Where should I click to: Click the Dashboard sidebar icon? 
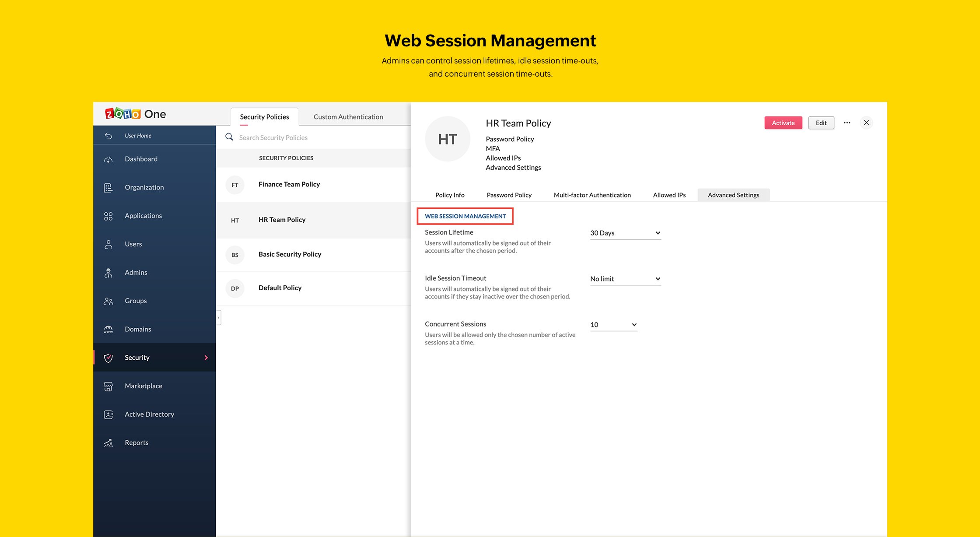click(x=109, y=158)
